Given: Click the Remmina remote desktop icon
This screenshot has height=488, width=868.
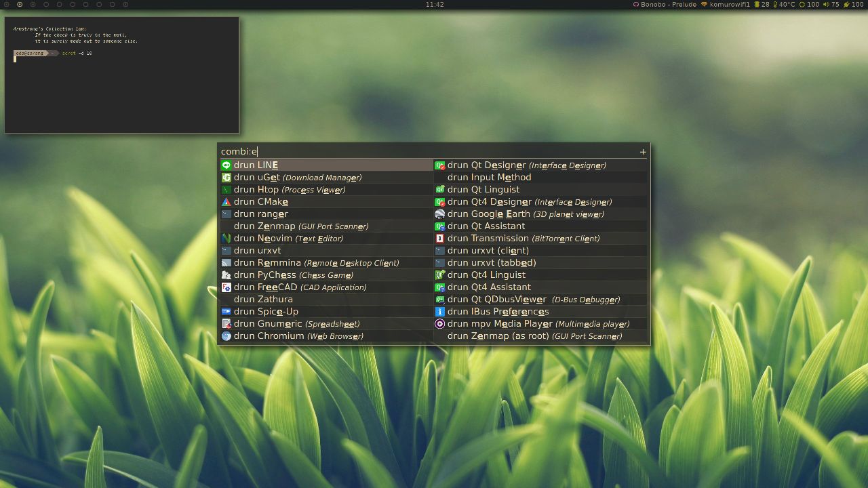Looking at the screenshot, I should (x=226, y=262).
